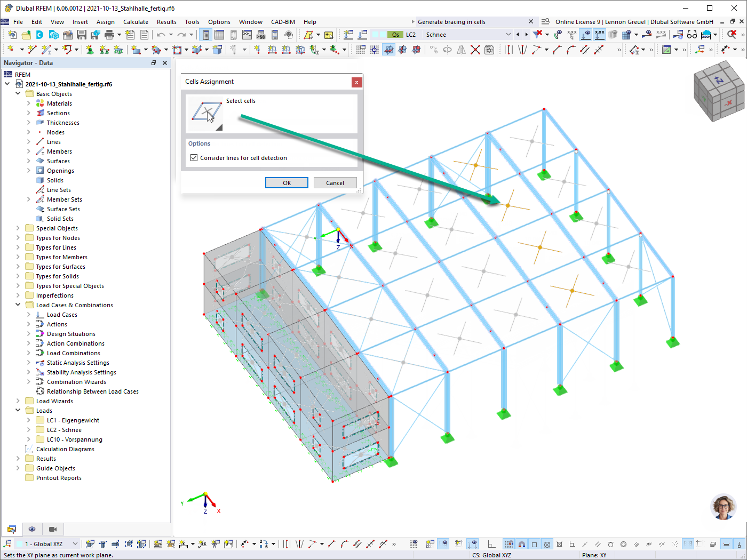Click the assistant avatar icon
The width and height of the screenshot is (747, 560).
coord(723,507)
